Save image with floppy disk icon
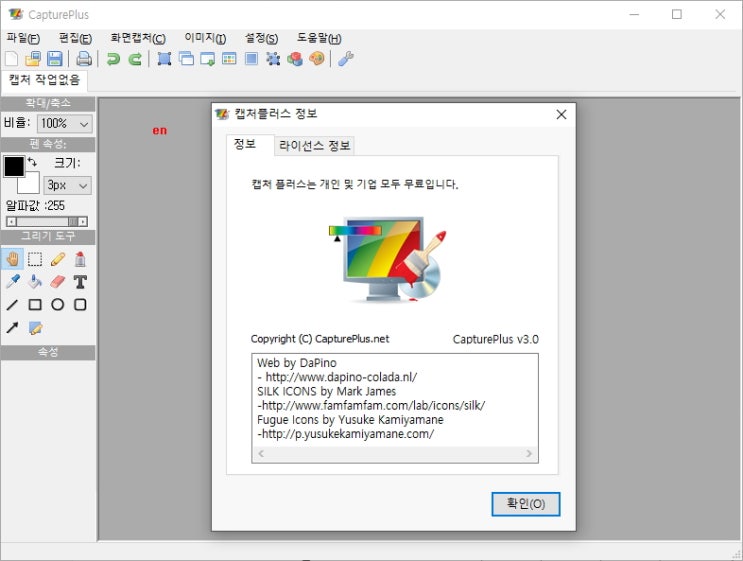The height and width of the screenshot is (561, 743). click(55, 59)
